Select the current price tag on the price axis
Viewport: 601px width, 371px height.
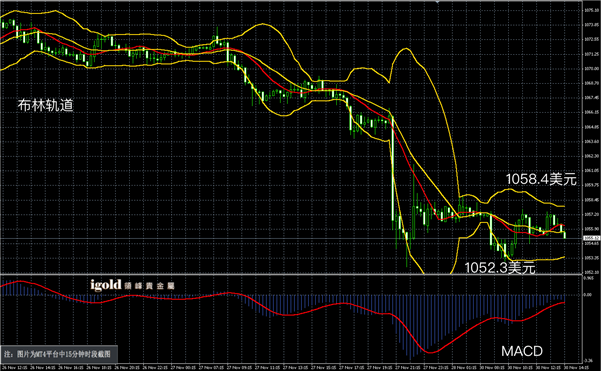pos(591,238)
